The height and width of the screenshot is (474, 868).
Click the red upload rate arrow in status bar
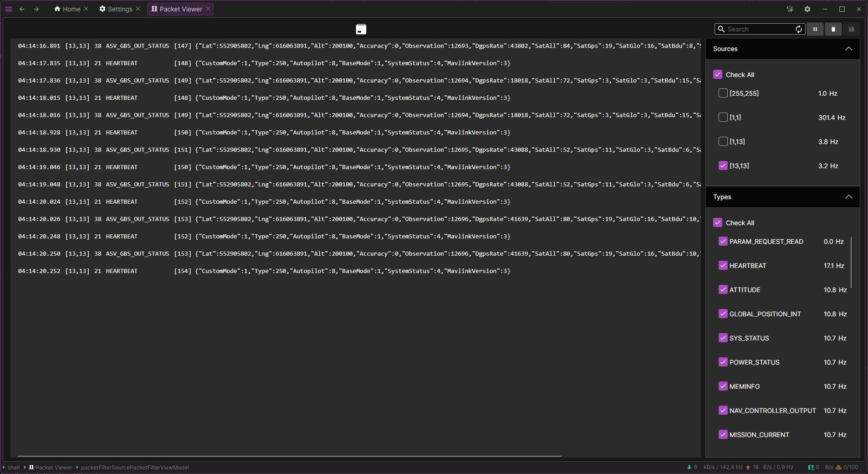748,467
